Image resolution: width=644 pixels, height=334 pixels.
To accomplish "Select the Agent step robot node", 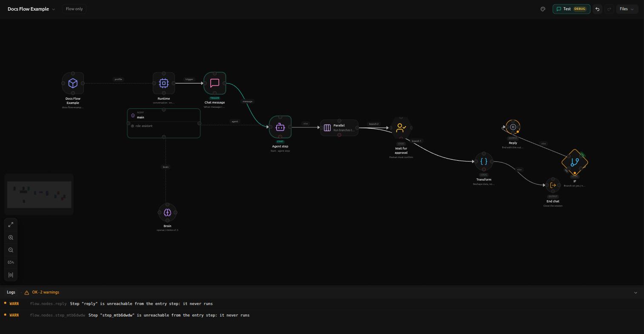I will coord(280,127).
